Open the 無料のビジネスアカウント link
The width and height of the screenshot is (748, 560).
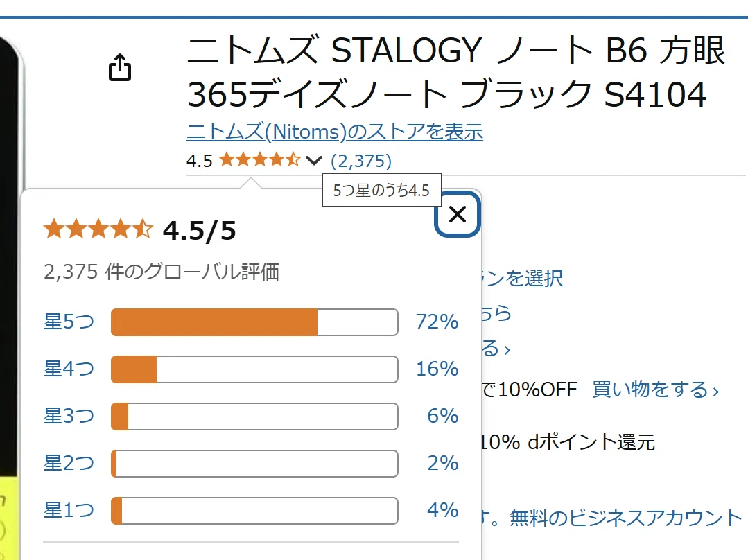click(x=626, y=518)
